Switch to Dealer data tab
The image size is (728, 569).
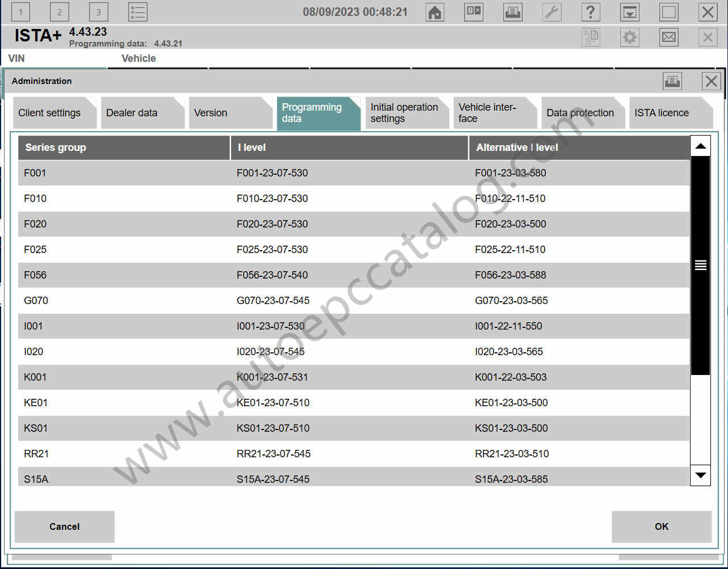point(143,113)
